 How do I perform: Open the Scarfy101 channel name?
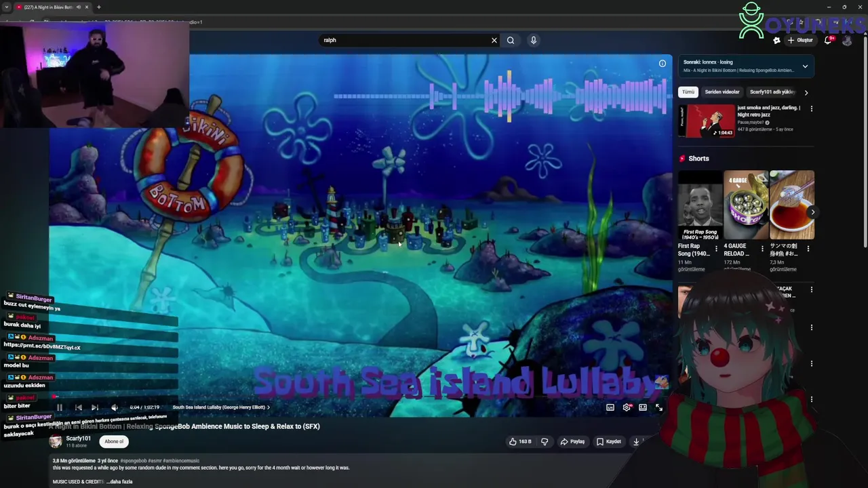coord(78,439)
